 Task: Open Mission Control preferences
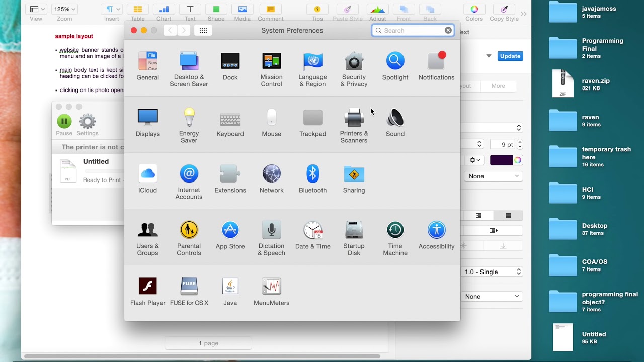[272, 68]
